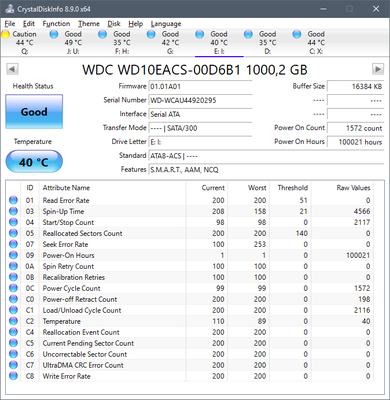The height and width of the screenshot is (400, 390).
Task: Click the Raw Values column header
Action: pyautogui.click(x=353, y=188)
